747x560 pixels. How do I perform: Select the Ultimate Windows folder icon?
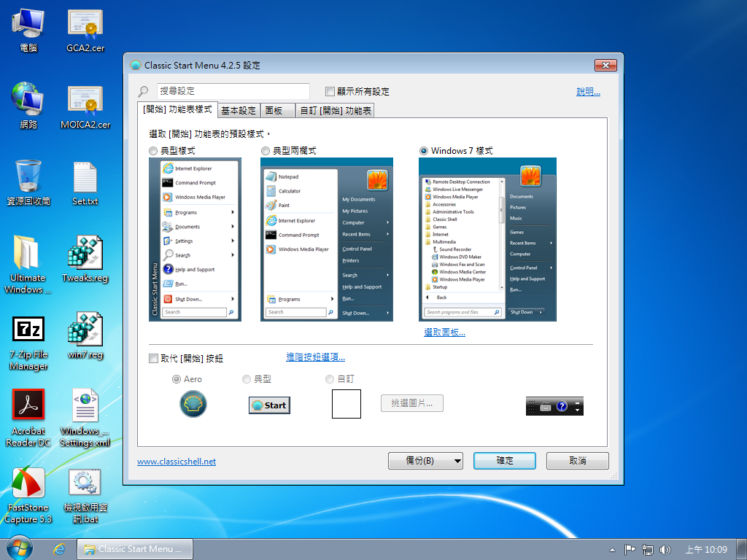click(28, 264)
